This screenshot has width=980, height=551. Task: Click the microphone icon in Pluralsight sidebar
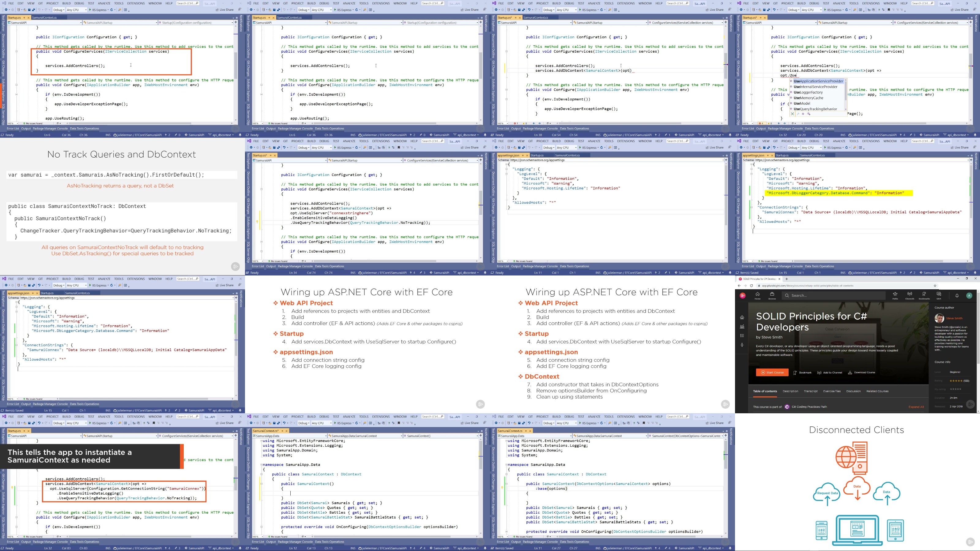[x=742, y=345]
